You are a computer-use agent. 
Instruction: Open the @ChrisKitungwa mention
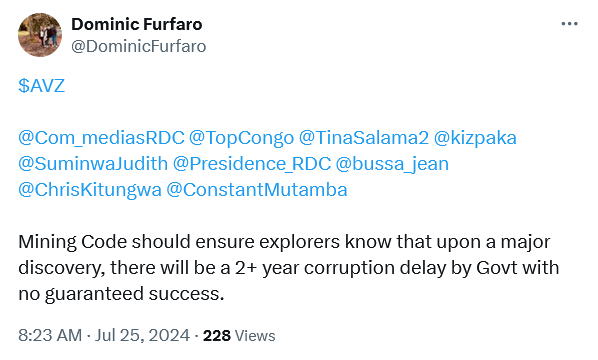tap(90, 190)
